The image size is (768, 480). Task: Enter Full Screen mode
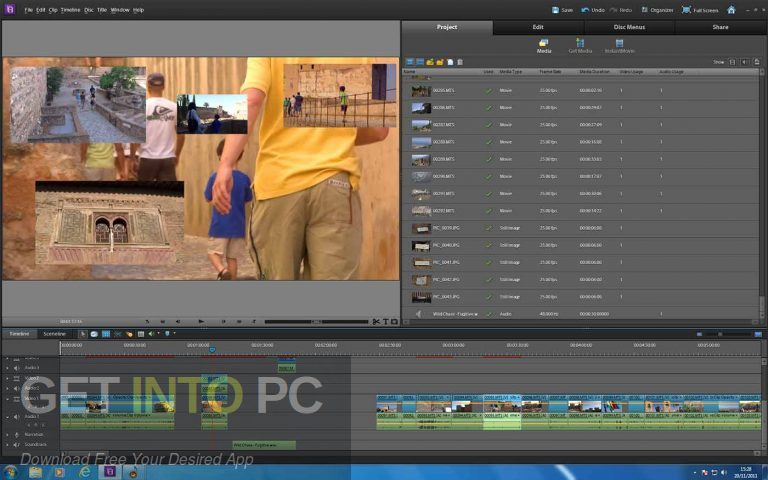click(x=700, y=10)
